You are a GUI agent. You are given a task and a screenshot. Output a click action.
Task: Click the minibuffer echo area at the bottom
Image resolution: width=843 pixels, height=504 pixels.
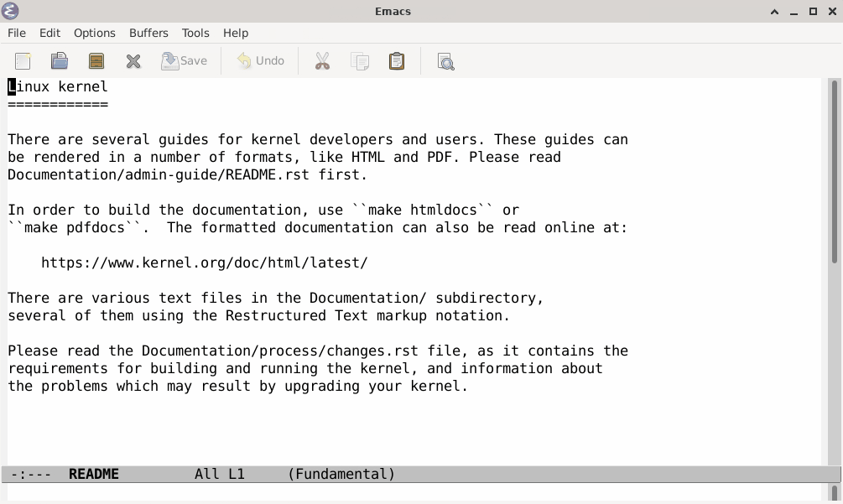(414, 493)
